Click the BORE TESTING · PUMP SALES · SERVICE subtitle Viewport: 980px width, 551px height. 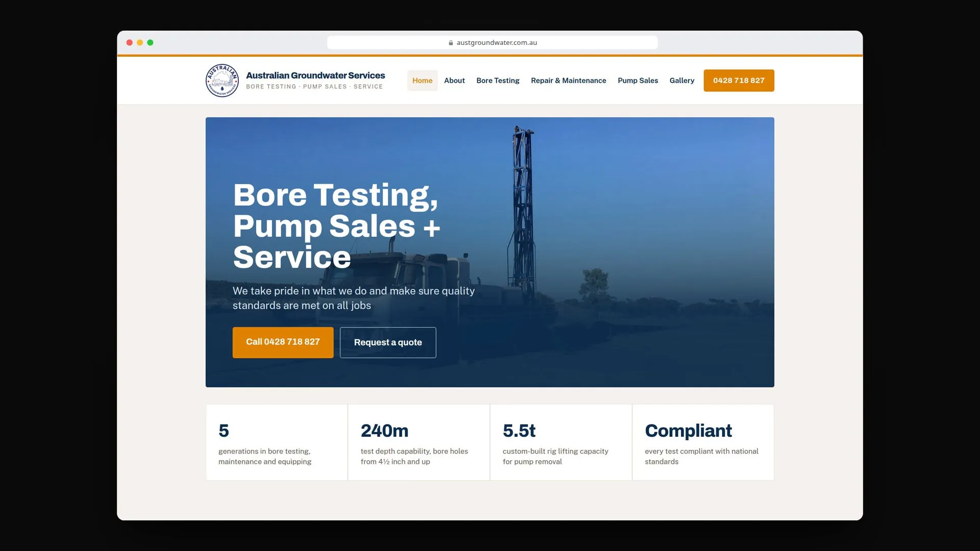click(314, 87)
